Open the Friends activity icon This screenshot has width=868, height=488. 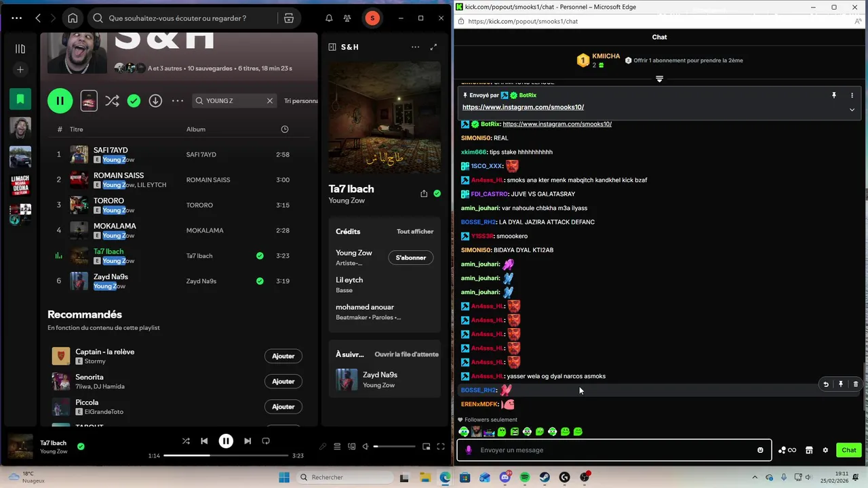(347, 18)
